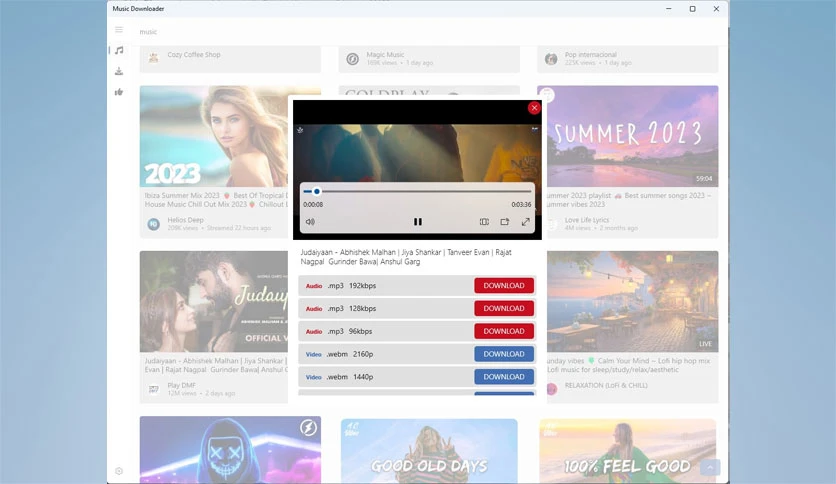Select the music note sidebar icon

pyautogui.click(x=119, y=50)
